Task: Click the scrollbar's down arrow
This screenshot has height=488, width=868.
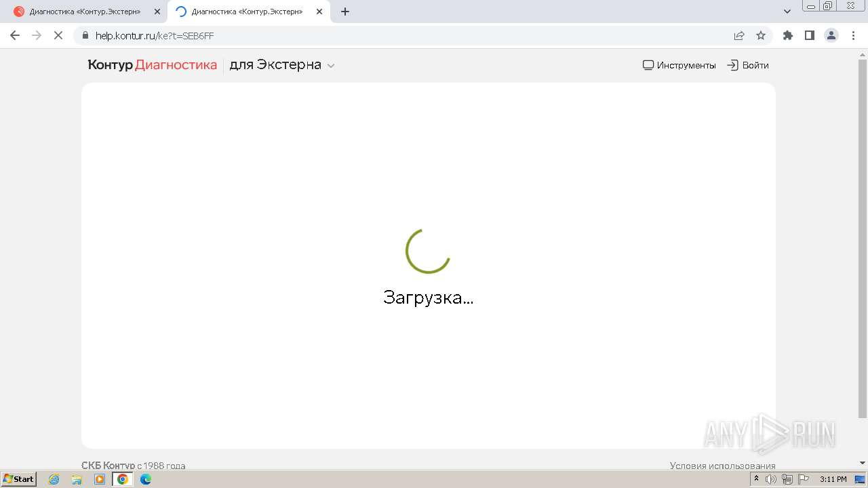Action: click(x=863, y=463)
